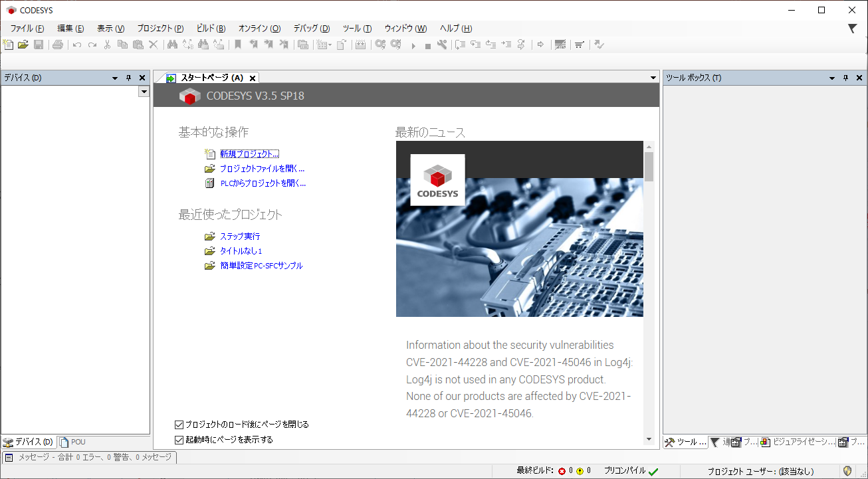The height and width of the screenshot is (479, 868).
Task: Open the ツールボックス panel options dropdown
Action: click(x=831, y=77)
